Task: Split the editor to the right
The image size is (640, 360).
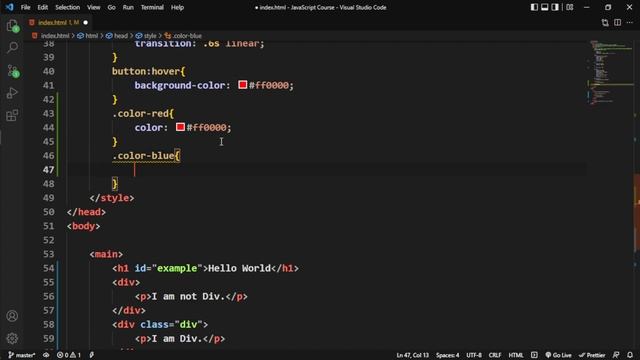Action: pyautogui.click(x=618, y=22)
